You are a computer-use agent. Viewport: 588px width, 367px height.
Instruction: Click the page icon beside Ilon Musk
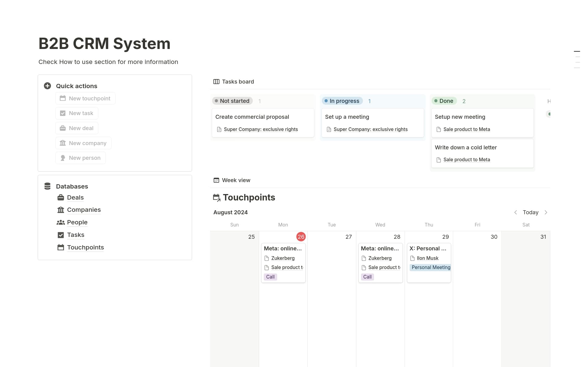point(412,258)
